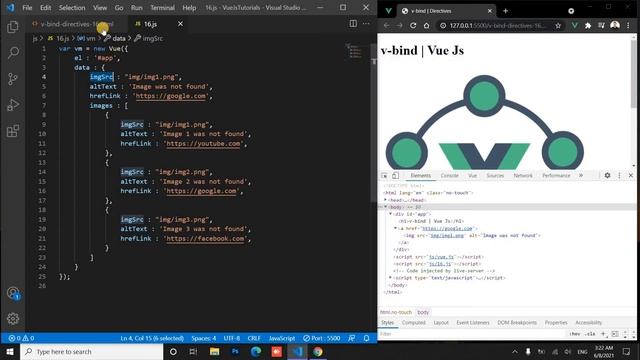This screenshot has height=360, width=640.
Task: Open the Vue devtools extension icon
Action: 575,25
